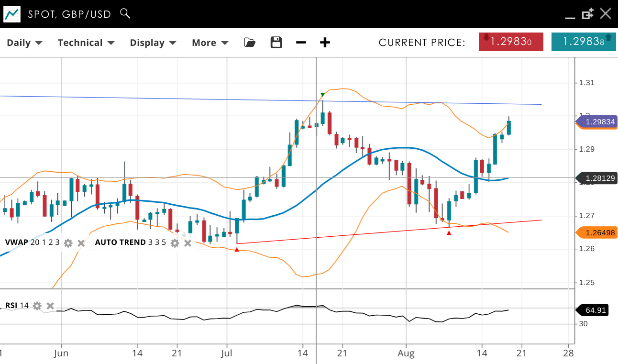The width and height of the screenshot is (618, 364).
Task: Click the search magnifier next to GBP/USD
Action: (x=125, y=13)
